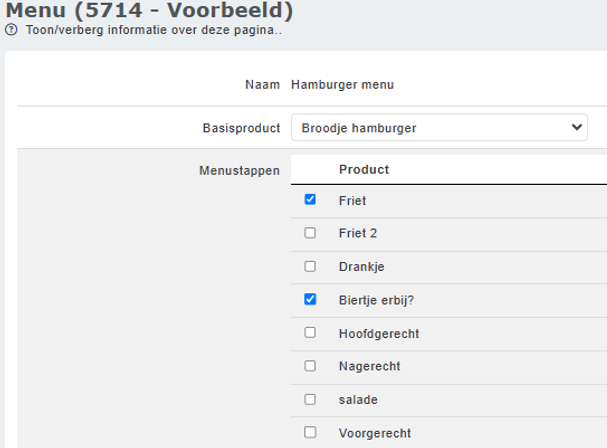Uncheck the Friet checkbox
Screen dimensions: 607x448
(310, 200)
